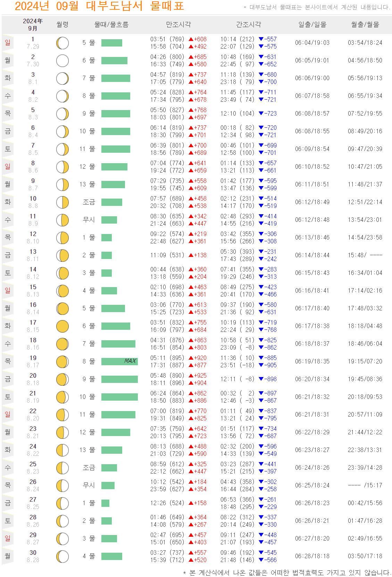Click the moon phase icon for September 1
392x577 pixels.
(x=62, y=43)
